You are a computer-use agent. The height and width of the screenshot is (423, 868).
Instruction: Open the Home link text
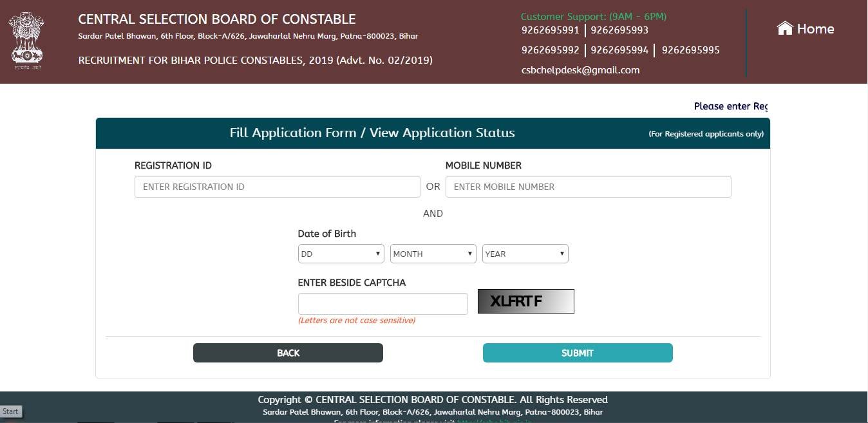click(815, 29)
